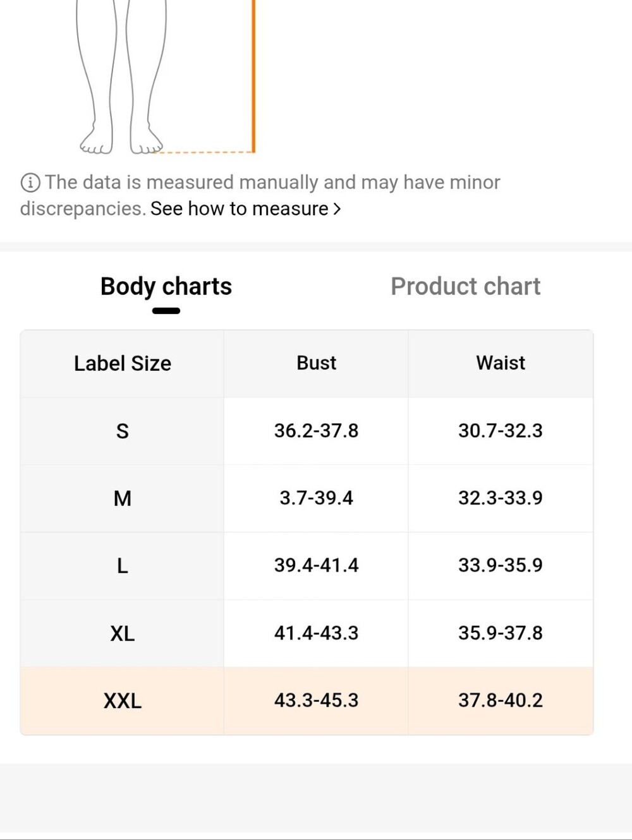
Task: Tap the chevron after See how to measure
Action: pyautogui.click(x=337, y=208)
